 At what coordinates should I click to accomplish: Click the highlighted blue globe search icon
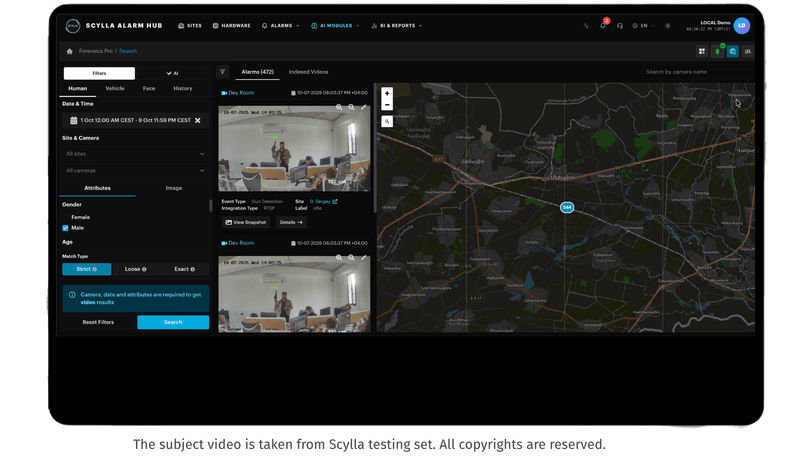pos(732,51)
